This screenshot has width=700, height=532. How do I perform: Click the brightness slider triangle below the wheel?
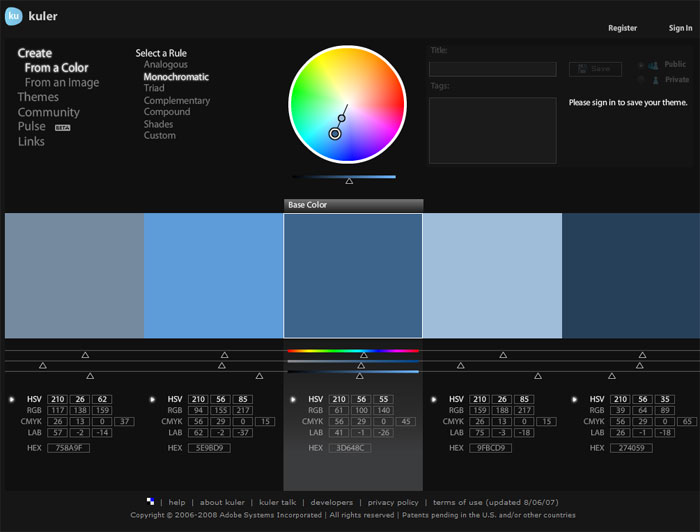point(349,181)
